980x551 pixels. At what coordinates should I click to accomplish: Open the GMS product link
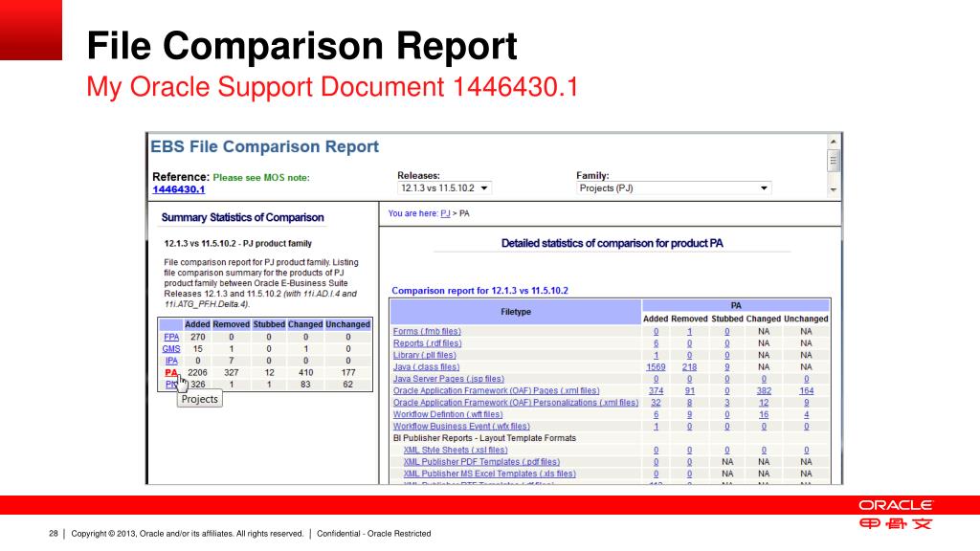click(x=171, y=348)
